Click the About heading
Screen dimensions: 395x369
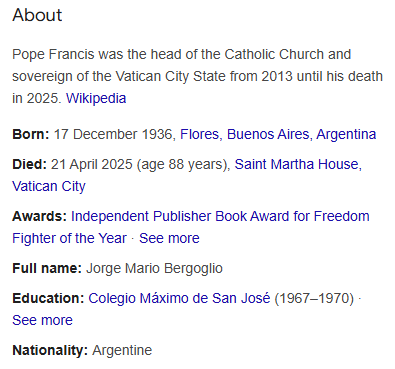pos(37,15)
